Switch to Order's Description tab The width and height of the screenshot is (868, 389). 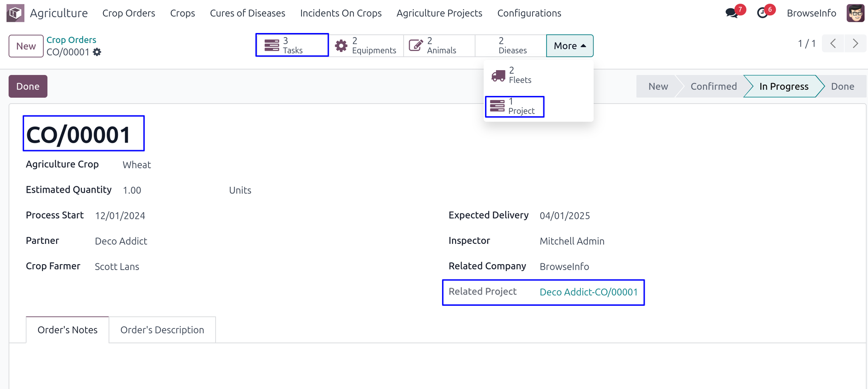click(162, 330)
